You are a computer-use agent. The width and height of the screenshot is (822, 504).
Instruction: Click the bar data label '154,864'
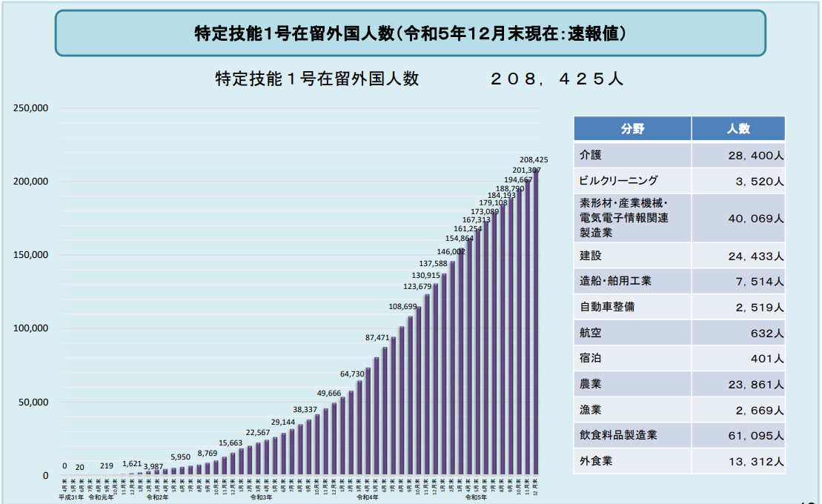[460, 238]
